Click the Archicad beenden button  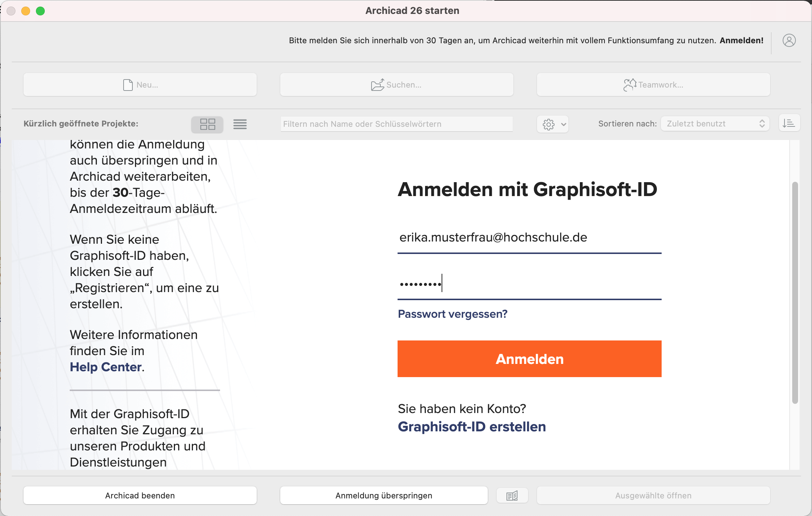[x=140, y=495]
